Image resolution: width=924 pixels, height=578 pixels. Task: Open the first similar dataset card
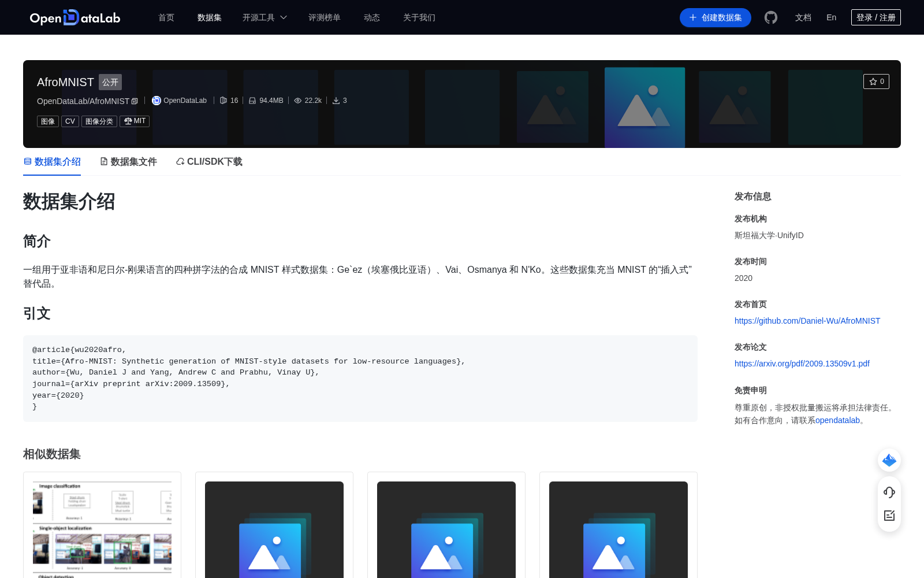click(x=102, y=525)
